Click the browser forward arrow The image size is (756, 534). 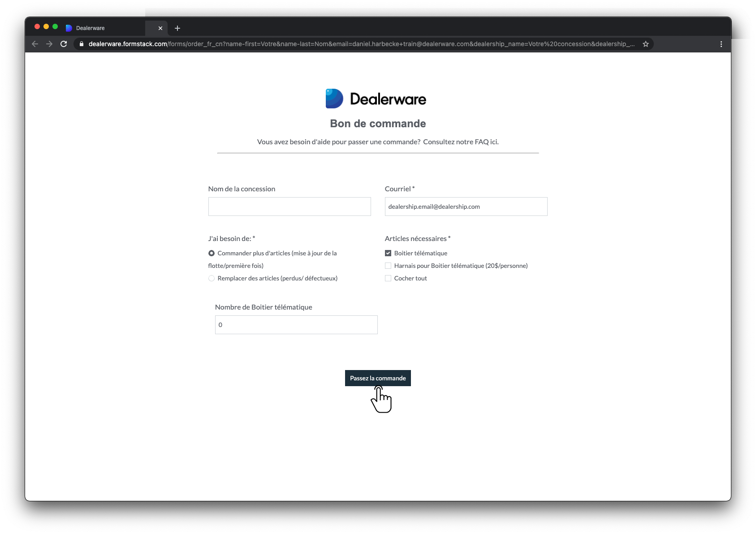point(49,44)
